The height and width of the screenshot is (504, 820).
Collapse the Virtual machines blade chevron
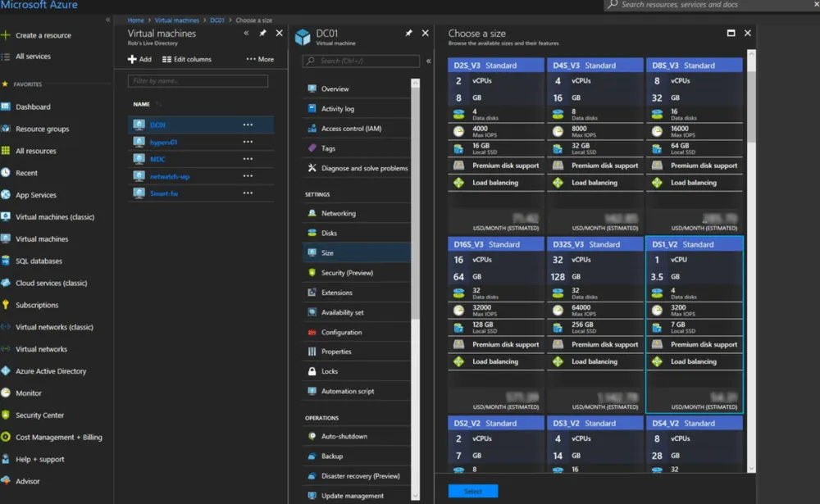[x=247, y=34]
